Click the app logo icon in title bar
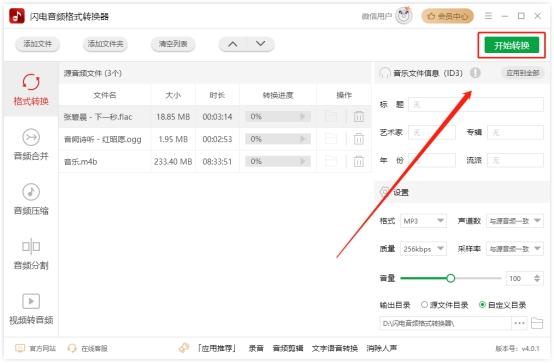Screen dimensions: 554x363 [x=17, y=16]
